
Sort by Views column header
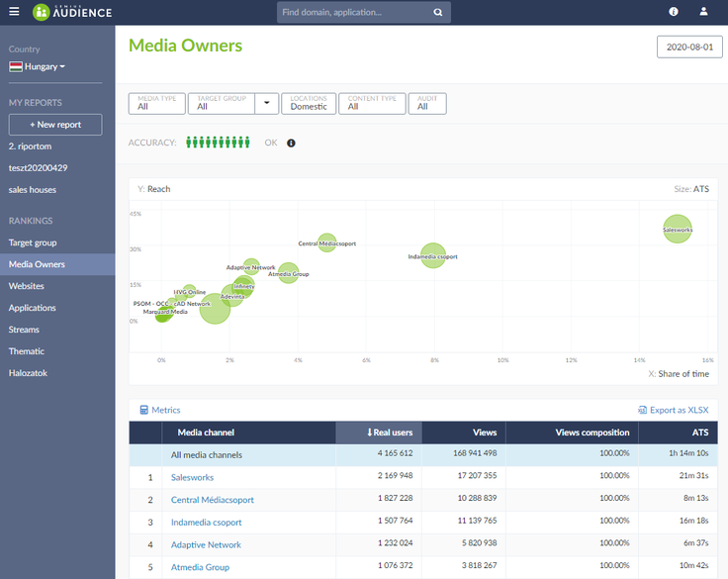pos(464,433)
